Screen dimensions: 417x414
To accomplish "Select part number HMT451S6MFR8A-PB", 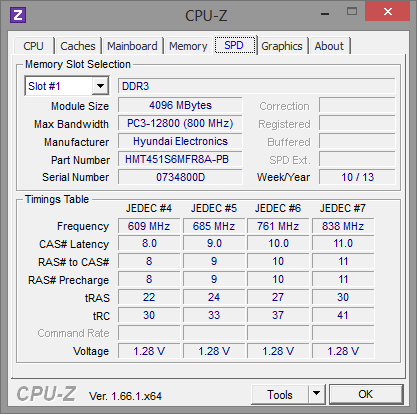I will pos(180,159).
